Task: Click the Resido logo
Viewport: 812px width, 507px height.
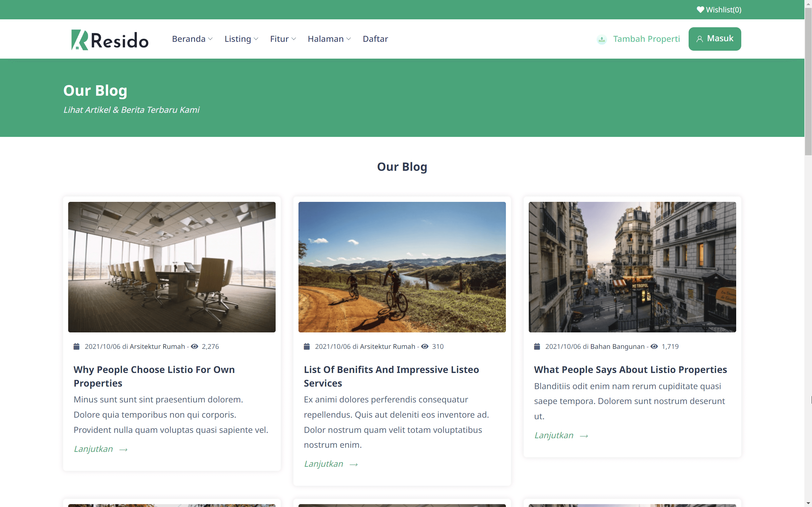Action: pyautogui.click(x=110, y=40)
